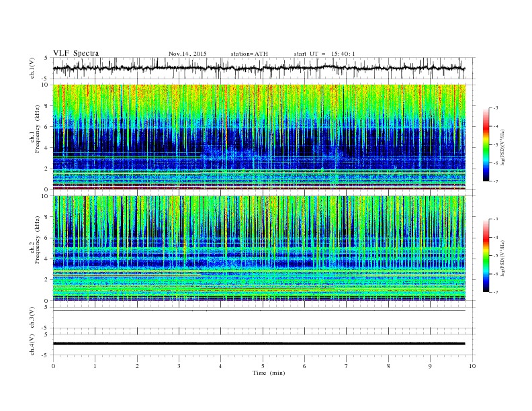Click time axis tick label "6"

pos(305,366)
